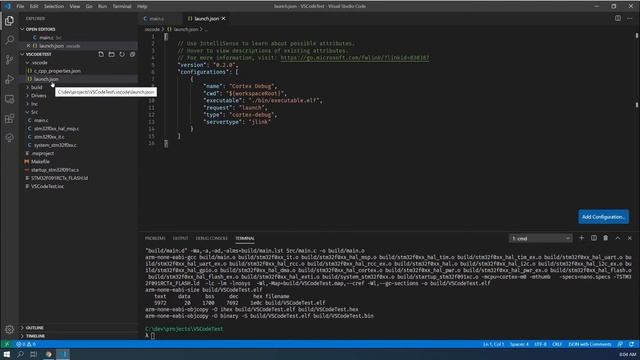Click the remote window indicator in status bar

[x=7, y=344]
